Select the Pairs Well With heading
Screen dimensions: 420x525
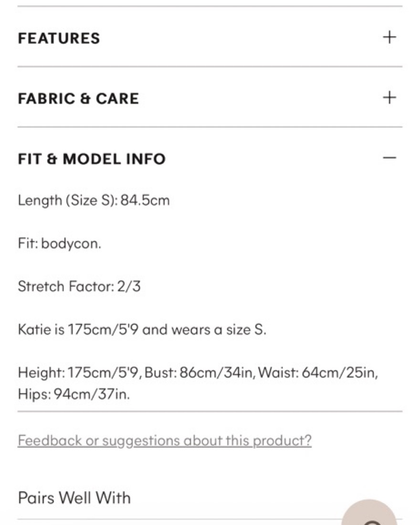click(74, 498)
